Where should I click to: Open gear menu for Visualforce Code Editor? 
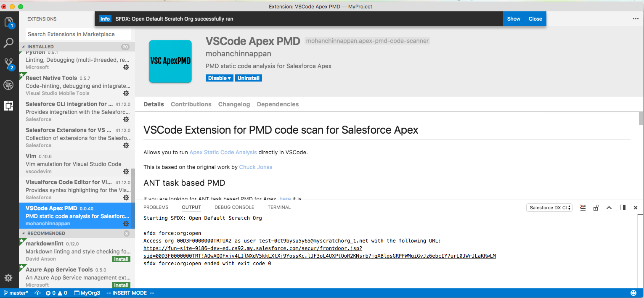(126, 198)
